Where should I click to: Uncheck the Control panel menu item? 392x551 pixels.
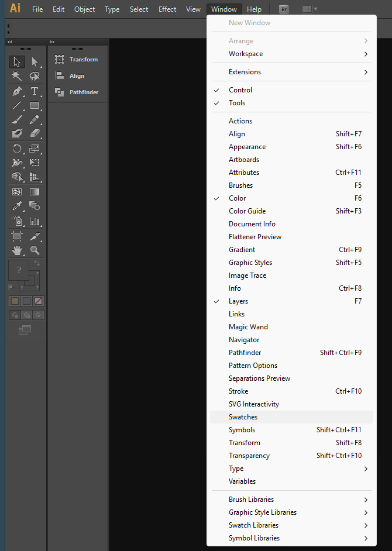coord(291,90)
